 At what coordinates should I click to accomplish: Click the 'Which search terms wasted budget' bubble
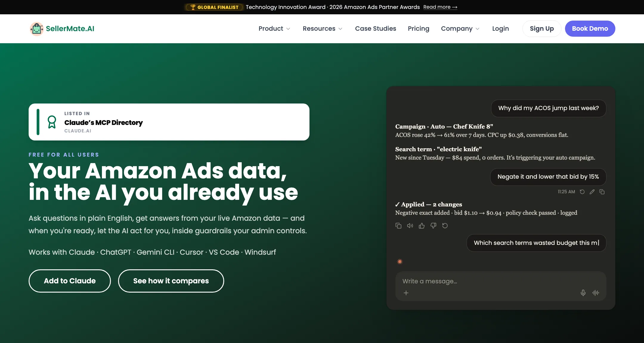click(536, 243)
